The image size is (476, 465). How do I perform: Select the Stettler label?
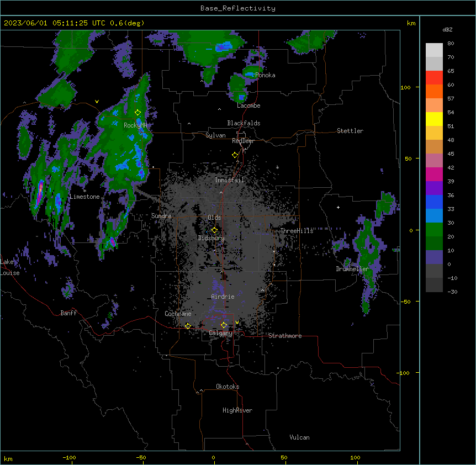click(x=350, y=131)
